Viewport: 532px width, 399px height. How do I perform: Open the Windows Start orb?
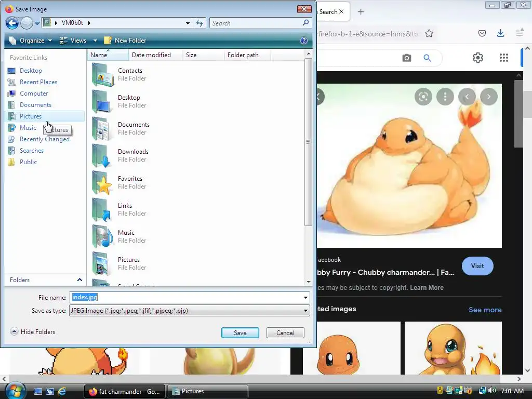15,391
